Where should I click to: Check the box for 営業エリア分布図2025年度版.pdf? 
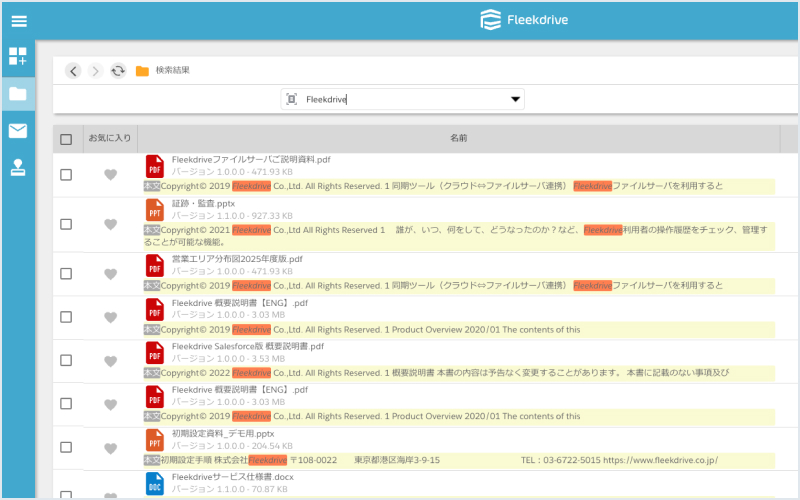(x=66, y=273)
